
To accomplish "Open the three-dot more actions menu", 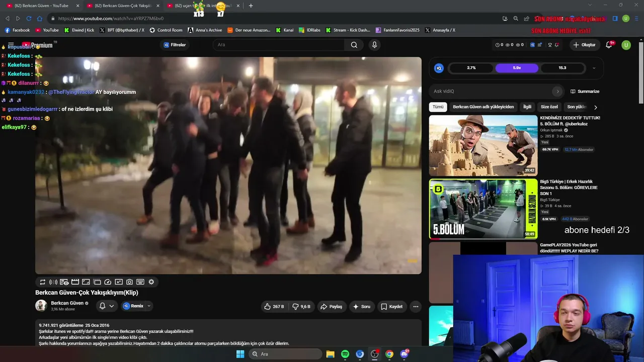I will pos(416,306).
